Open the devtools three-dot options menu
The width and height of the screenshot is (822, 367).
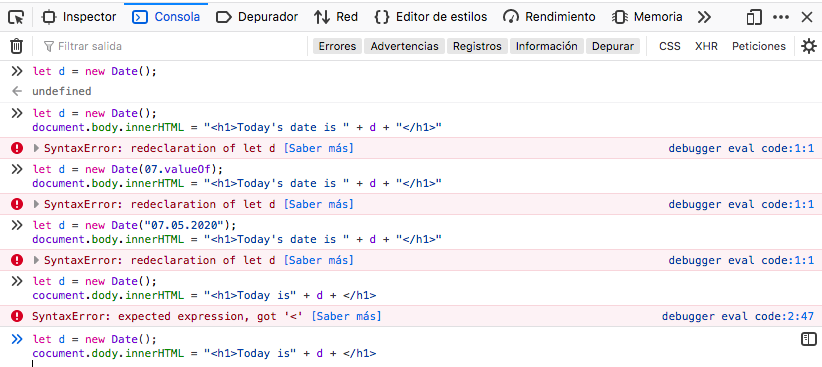(781, 17)
